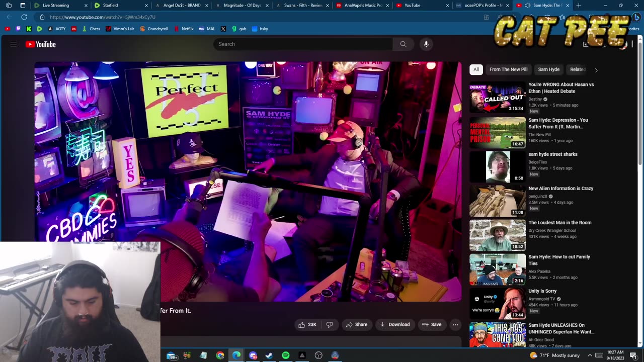Switch to Magnitude - Of Days tab
This screenshot has width=644, height=362.
[242, 6]
